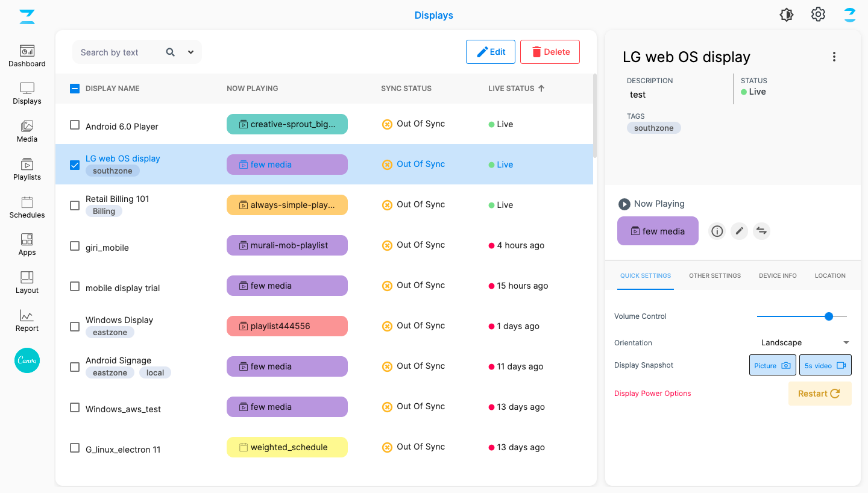Check the Android Signage checkbox
The height and width of the screenshot is (493, 868).
75,367
